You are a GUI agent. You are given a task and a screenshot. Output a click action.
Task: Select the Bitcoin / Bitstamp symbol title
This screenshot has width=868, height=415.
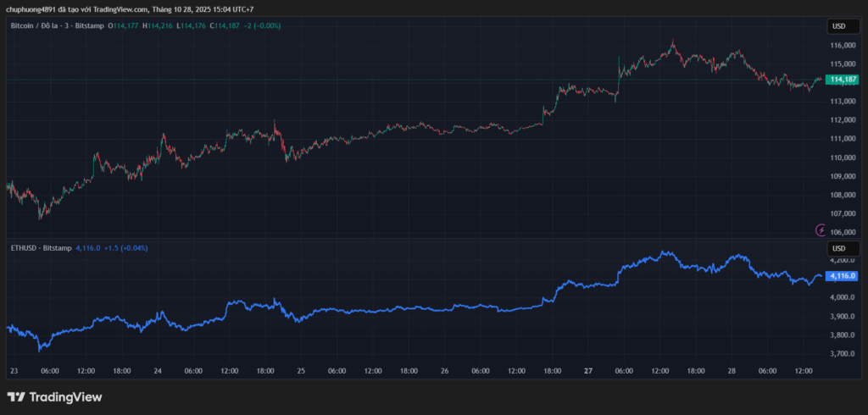pos(56,25)
